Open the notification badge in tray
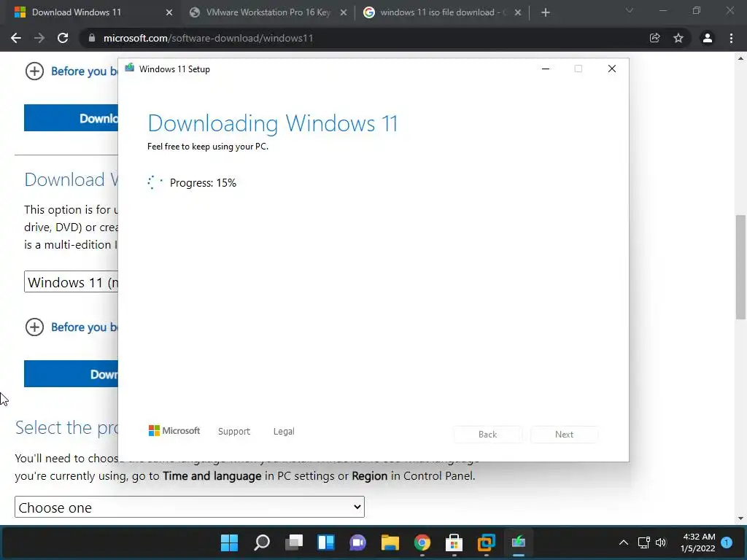This screenshot has width=747, height=560. [727, 542]
